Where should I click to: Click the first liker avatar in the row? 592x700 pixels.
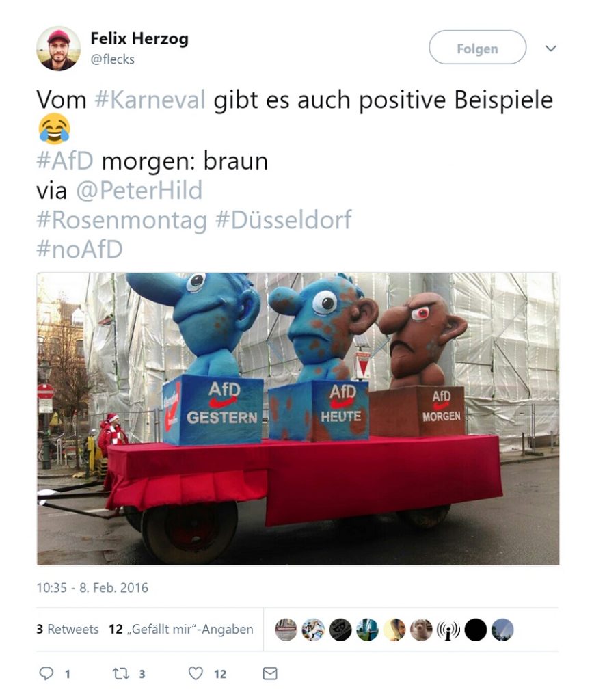point(286,630)
